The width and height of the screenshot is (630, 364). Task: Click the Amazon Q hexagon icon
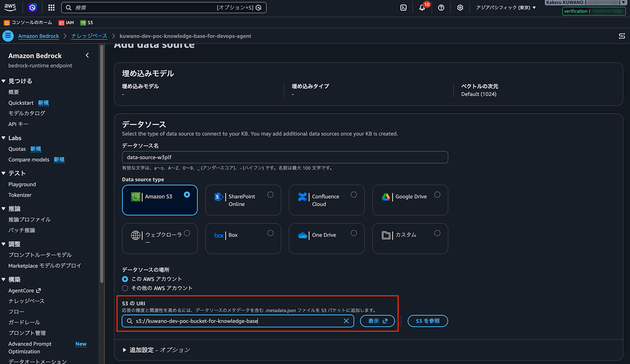coord(32,8)
